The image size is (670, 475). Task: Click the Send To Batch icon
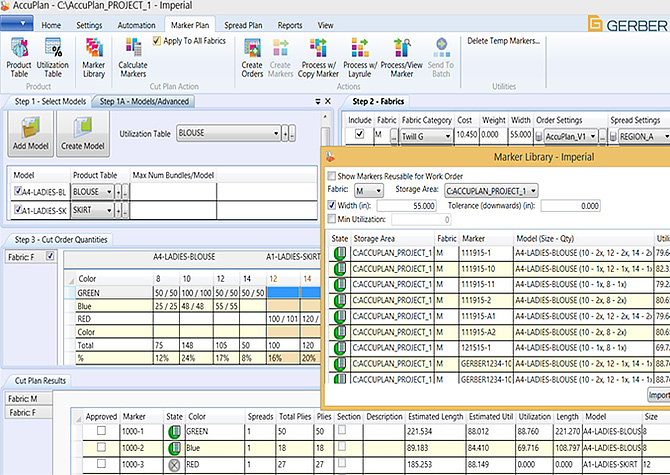441,48
